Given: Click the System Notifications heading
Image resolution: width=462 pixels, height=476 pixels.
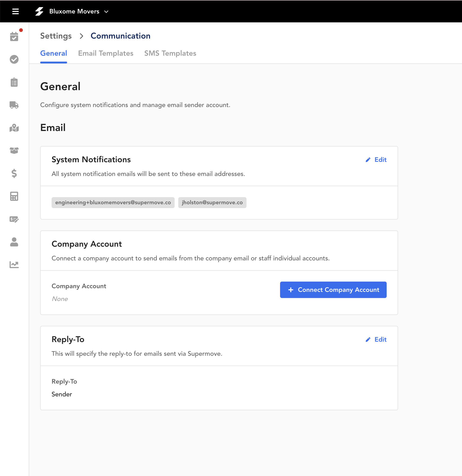Looking at the screenshot, I should (x=91, y=160).
